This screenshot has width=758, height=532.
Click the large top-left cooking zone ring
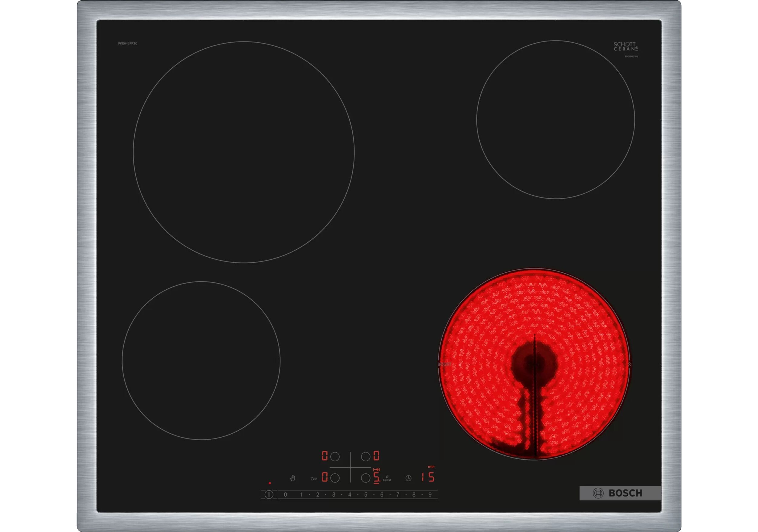pos(244,152)
